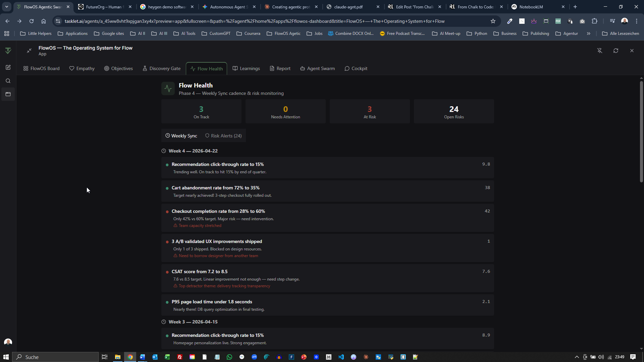Click the unpin icon in app header
This screenshot has height=362, width=644.
pyautogui.click(x=600, y=51)
